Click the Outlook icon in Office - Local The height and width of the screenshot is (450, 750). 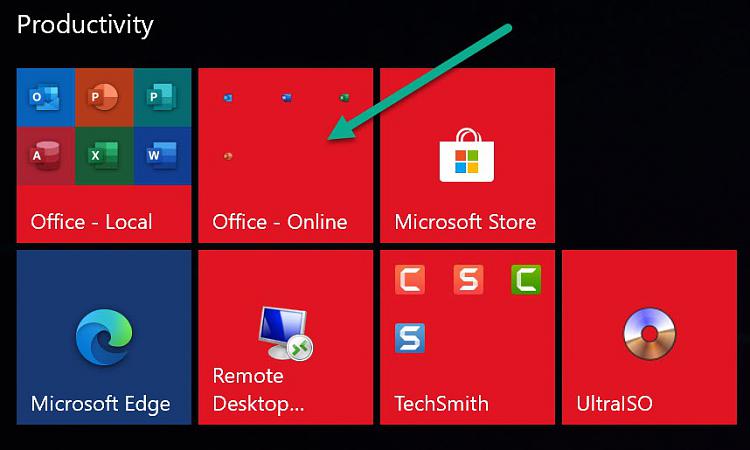46,97
